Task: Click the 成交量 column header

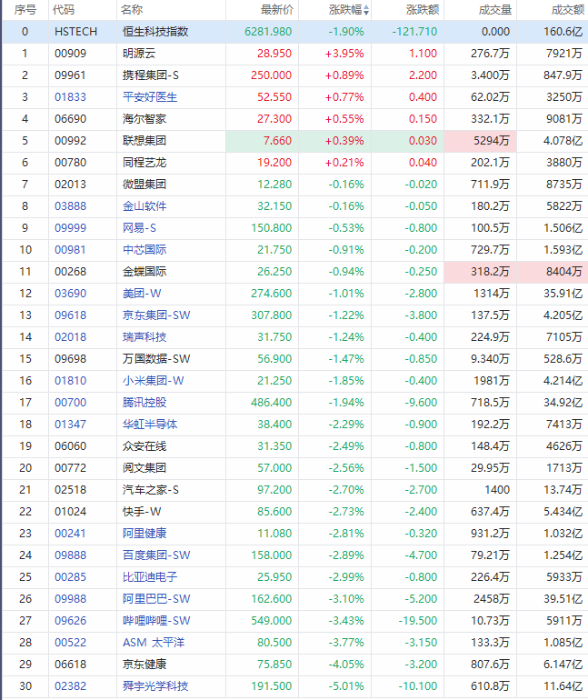Action: (494, 10)
